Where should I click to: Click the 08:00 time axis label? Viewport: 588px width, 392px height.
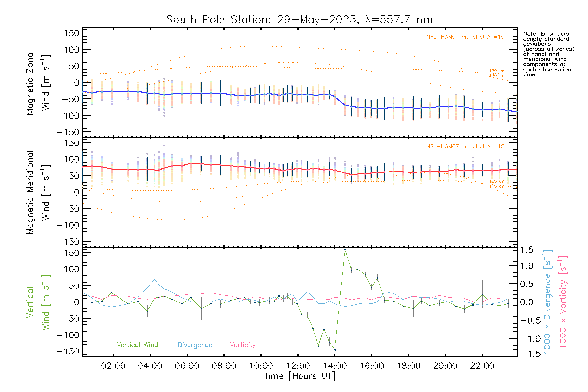pyautogui.click(x=224, y=366)
